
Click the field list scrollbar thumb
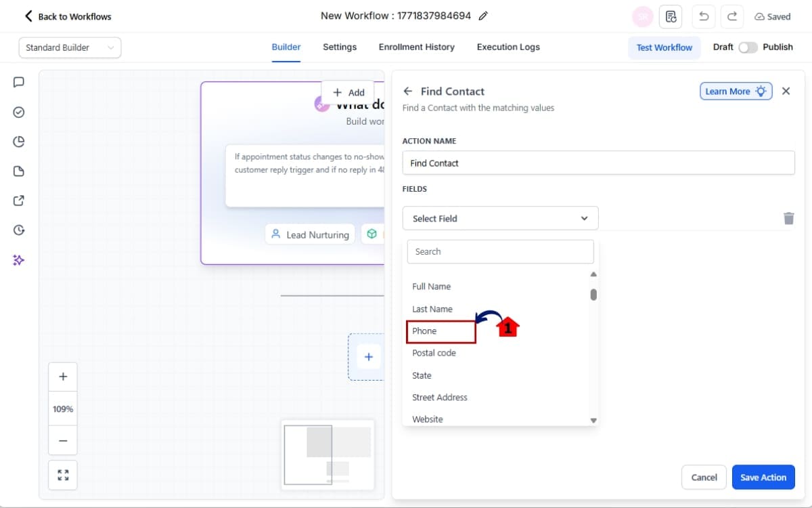tap(593, 295)
